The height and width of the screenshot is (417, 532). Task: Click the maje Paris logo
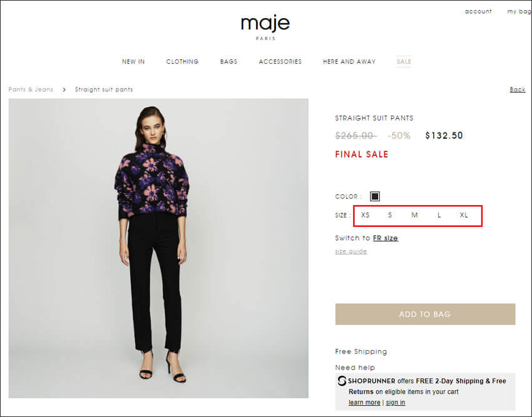point(265,28)
